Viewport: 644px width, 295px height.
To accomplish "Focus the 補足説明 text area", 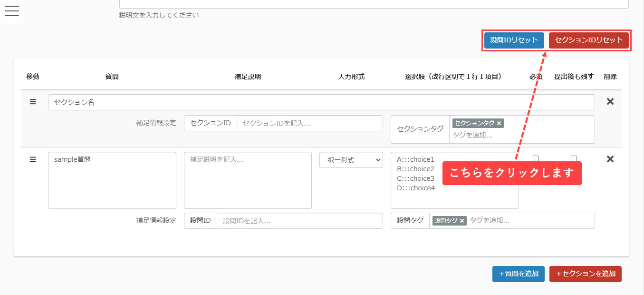I will click(248, 180).
